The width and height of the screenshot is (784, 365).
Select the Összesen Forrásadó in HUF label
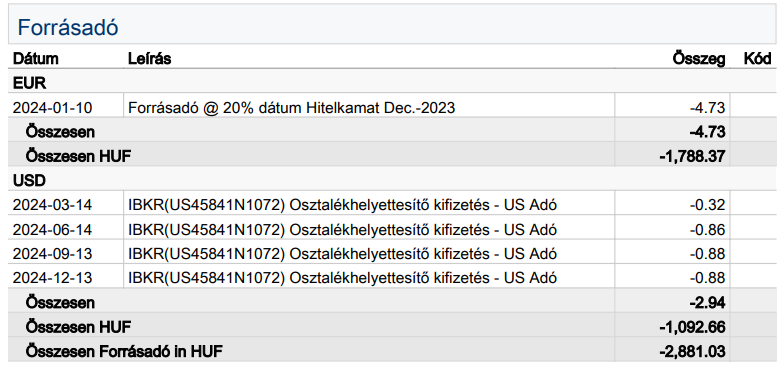coord(124,352)
